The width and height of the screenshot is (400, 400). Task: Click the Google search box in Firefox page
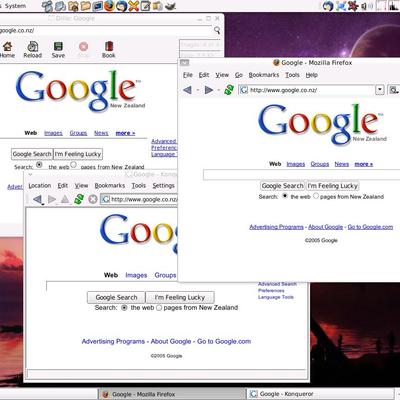tap(302, 175)
